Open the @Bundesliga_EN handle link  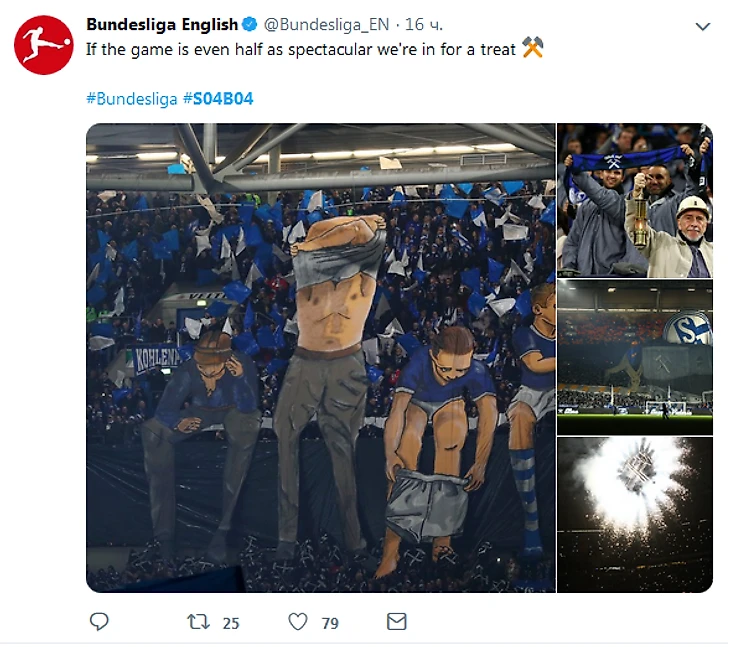[x=328, y=24]
